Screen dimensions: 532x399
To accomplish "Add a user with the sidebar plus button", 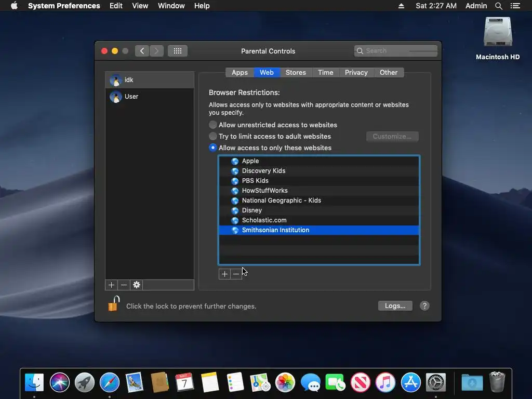I will pos(111,285).
